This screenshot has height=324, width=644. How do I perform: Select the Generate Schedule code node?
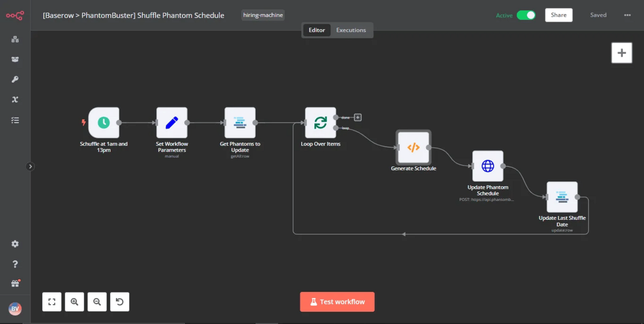(x=414, y=148)
